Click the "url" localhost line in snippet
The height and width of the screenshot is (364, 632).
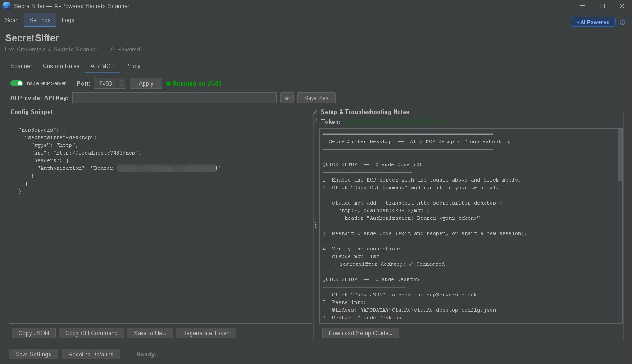[x=86, y=153]
